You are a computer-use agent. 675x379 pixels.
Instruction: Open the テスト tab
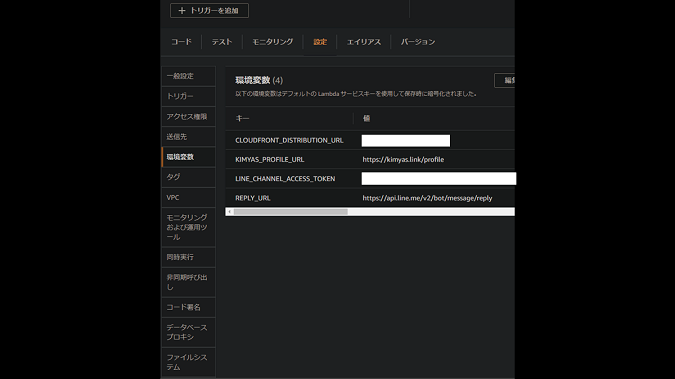222,42
